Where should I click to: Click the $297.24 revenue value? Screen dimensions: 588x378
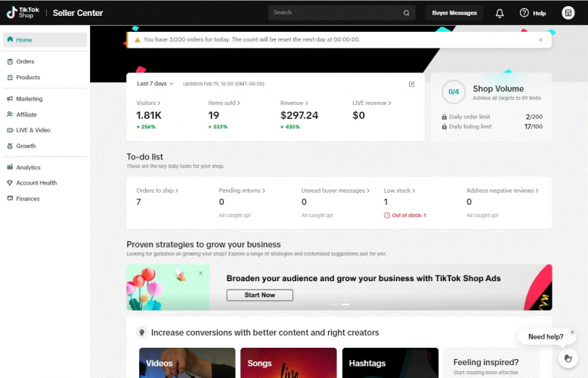(x=299, y=115)
